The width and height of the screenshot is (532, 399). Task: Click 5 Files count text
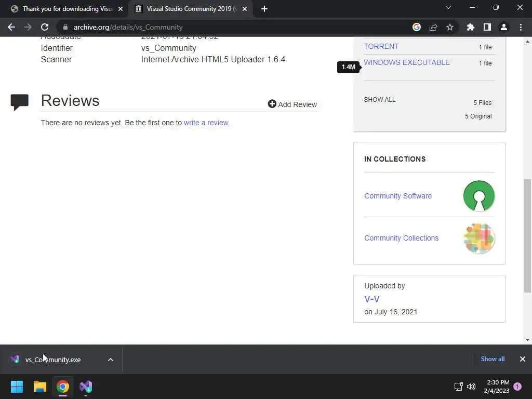pyautogui.click(x=483, y=102)
